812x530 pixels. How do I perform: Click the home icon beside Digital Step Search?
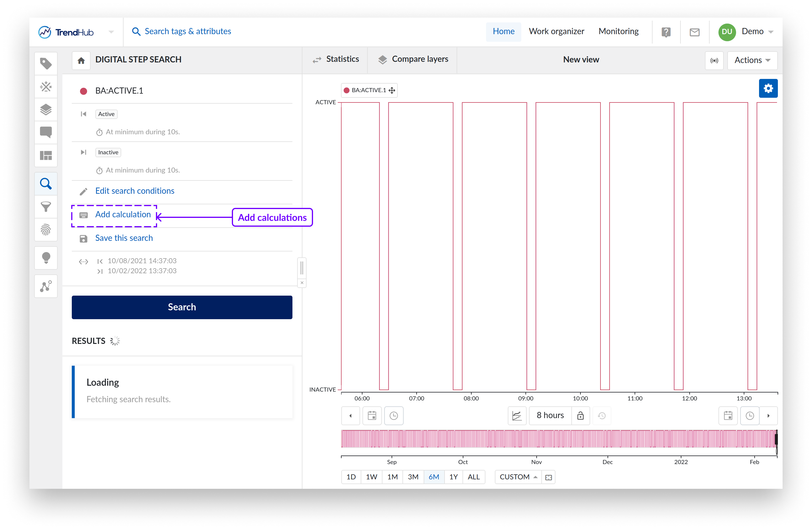click(81, 60)
